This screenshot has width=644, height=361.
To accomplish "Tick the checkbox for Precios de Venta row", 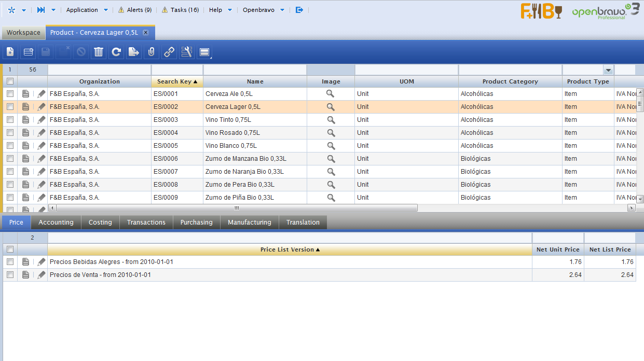I will [10, 275].
